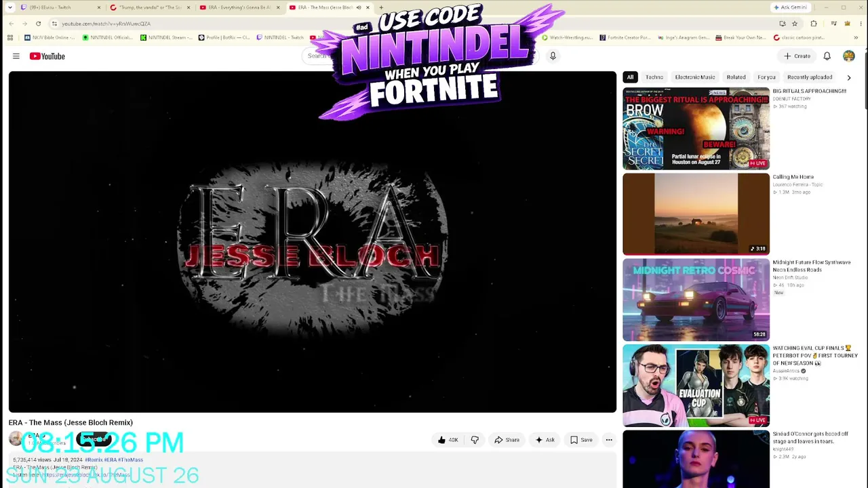
Task: Open the YouTube account avatar menu
Action: (848, 56)
